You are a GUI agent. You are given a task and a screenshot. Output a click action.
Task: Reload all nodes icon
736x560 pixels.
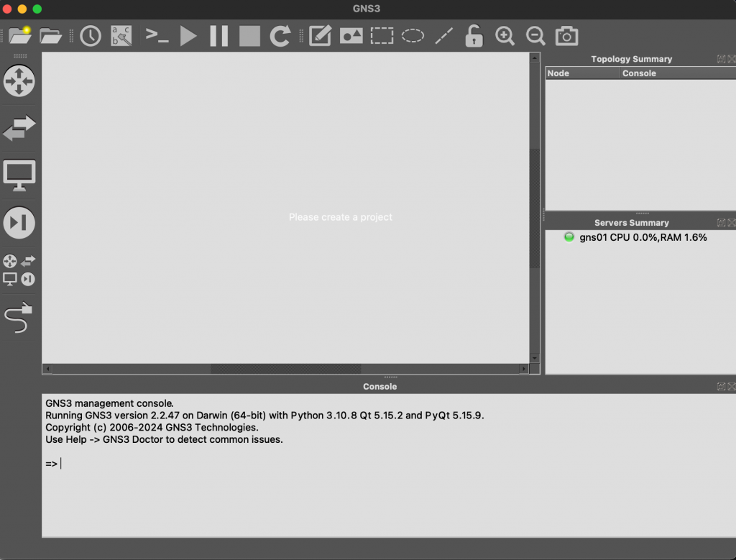(280, 36)
